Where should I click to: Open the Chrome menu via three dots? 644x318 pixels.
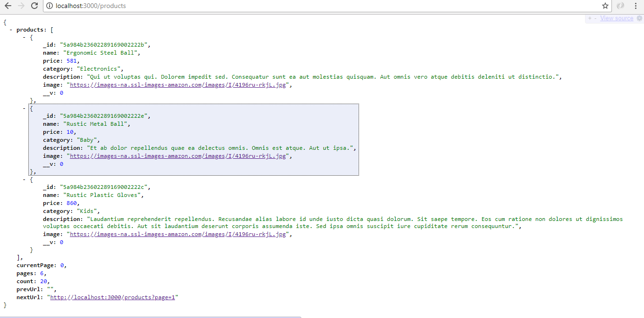(635, 6)
